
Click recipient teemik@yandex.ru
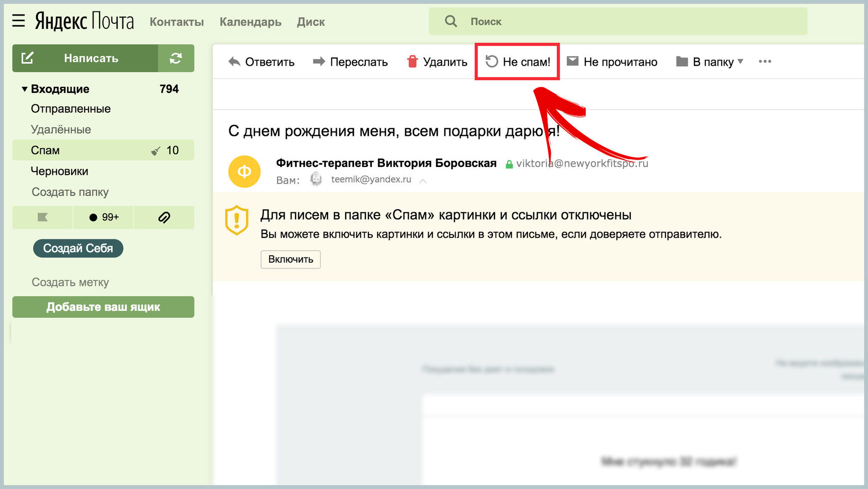click(371, 179)
